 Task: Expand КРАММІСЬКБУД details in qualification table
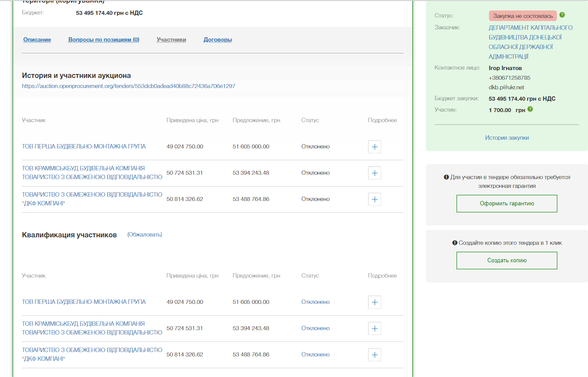tap(374, 328)
